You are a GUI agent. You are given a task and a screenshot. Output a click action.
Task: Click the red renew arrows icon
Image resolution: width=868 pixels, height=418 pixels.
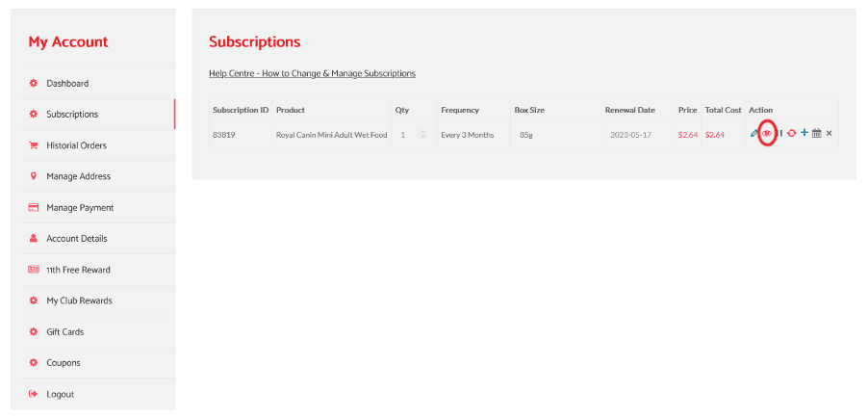click(792, 134)
